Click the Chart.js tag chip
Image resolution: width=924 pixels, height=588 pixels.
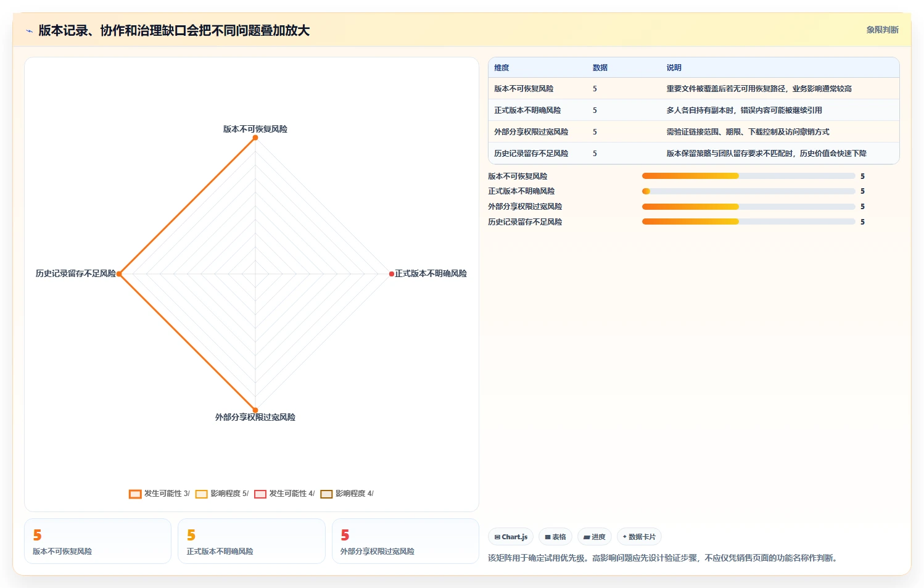click(511, 537)
